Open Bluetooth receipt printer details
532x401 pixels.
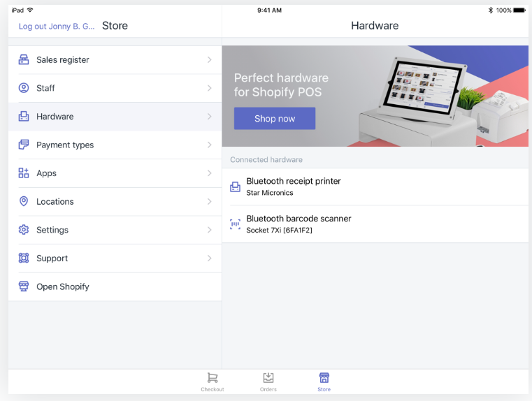(375, 187)
